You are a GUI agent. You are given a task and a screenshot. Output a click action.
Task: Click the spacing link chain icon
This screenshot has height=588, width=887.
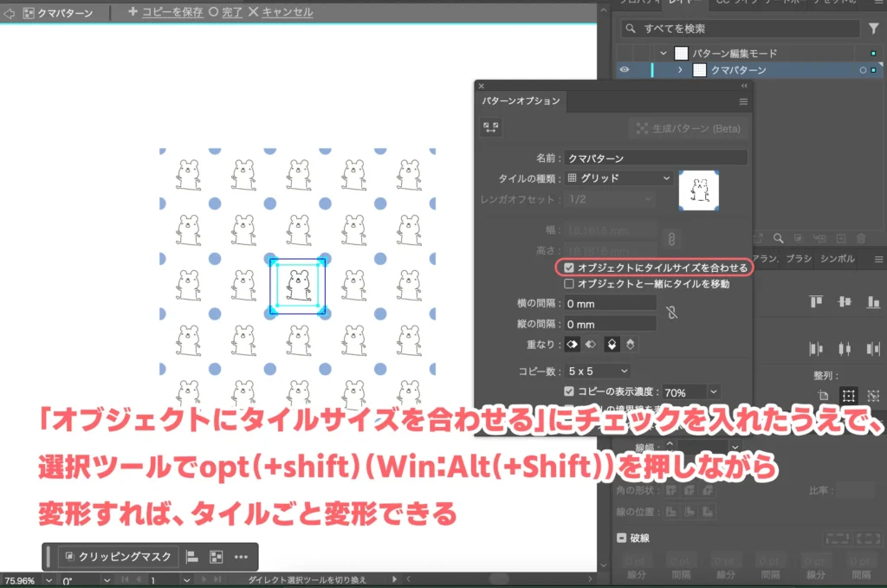[x=670, y=313]
